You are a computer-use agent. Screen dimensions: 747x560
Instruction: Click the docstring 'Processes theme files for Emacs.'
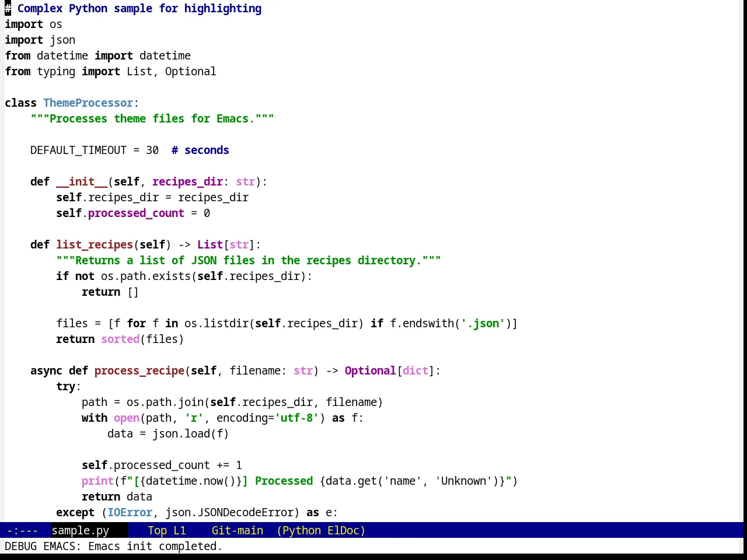click(152, 118)
